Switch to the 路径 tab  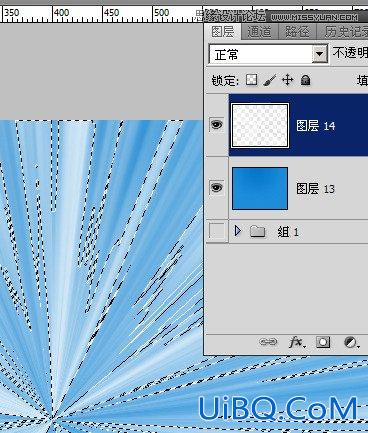click(x=297, y=32)
